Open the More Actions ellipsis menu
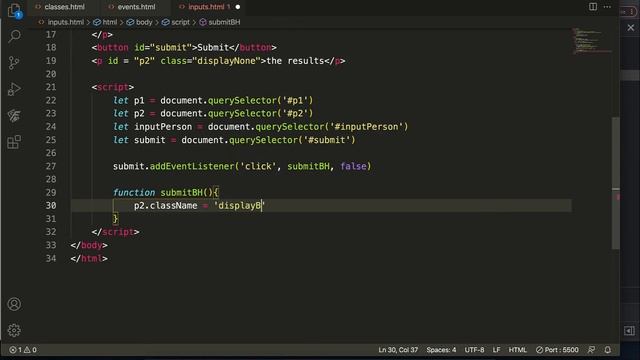 coord(607,7)
